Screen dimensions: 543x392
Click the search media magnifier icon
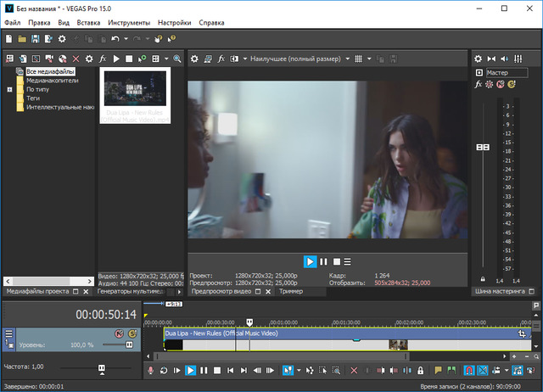177,59
